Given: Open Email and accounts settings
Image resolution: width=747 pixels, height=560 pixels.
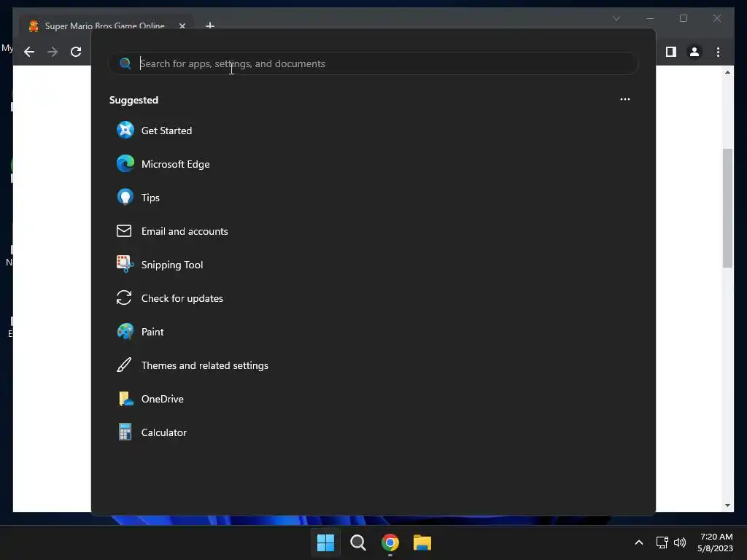Looking at the screenshot, I should pos(185,231).
